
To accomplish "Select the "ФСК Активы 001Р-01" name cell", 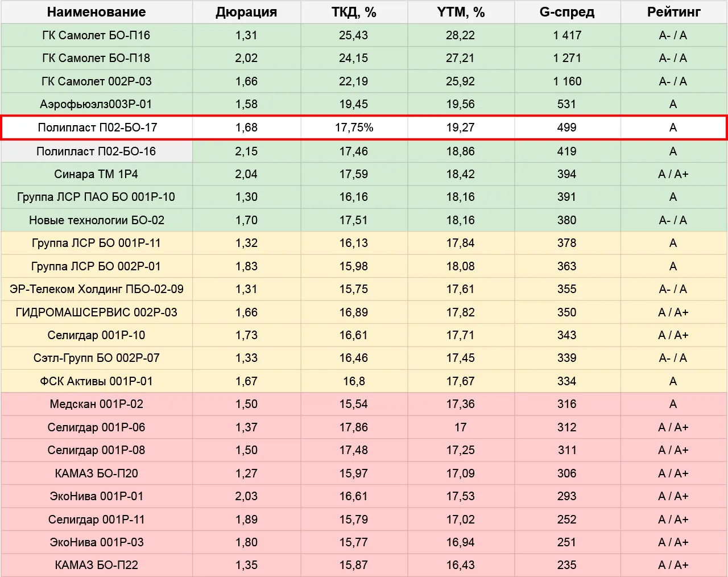I will click(96, 381).
